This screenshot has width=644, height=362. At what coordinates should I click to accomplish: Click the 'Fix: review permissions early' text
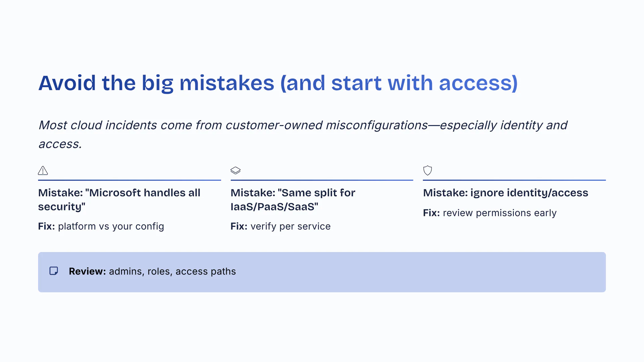[x=489, y=213]
